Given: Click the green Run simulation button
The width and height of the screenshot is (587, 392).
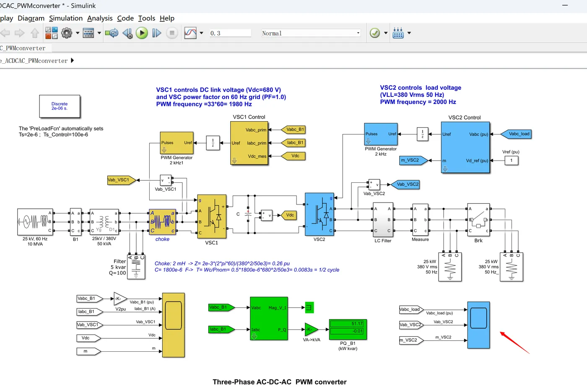Looking at the screenshot, I should (142, 33).
